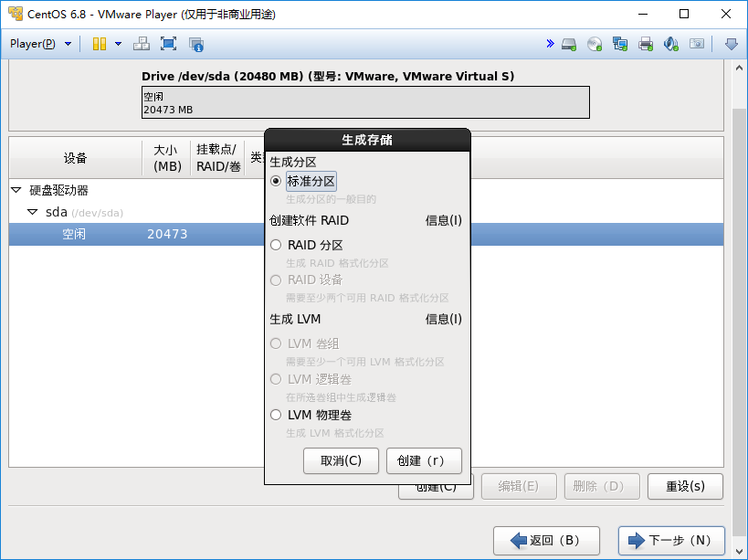Select the 标准分区 radio option
This screenshot has height=560, width=748.
click(x=276, y=181)
